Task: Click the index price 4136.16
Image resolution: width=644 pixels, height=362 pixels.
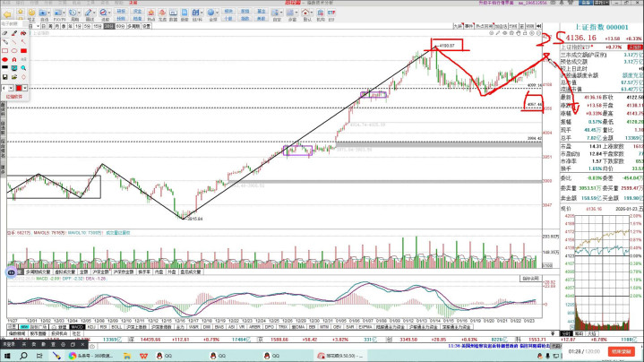Action: point(580,39)
